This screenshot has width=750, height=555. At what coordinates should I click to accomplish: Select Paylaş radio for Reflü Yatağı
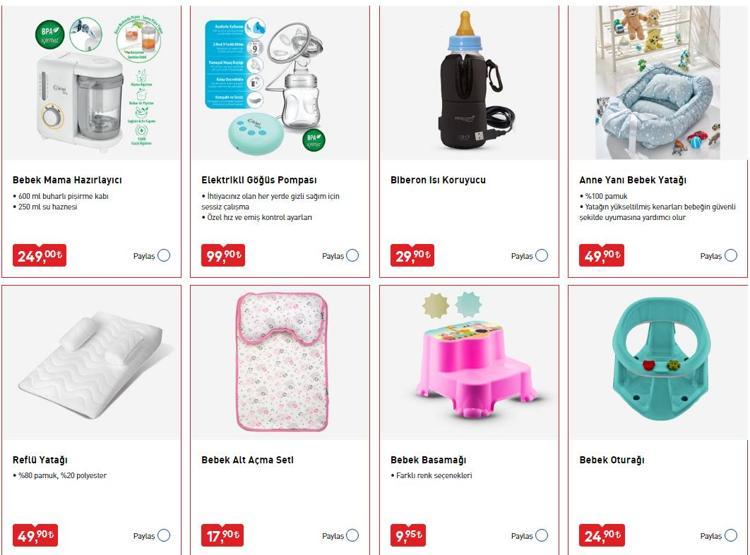[164, 535]
